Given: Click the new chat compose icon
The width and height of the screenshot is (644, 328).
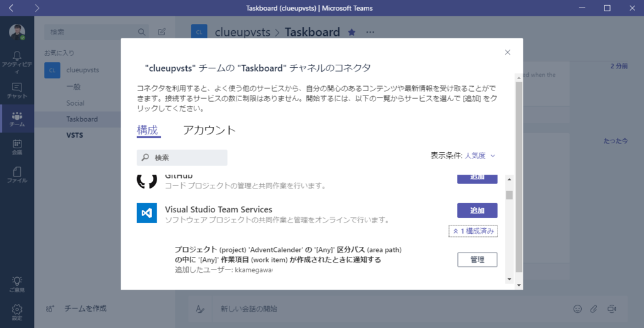Looking at the screenshot, I should (x=162, y=32).
